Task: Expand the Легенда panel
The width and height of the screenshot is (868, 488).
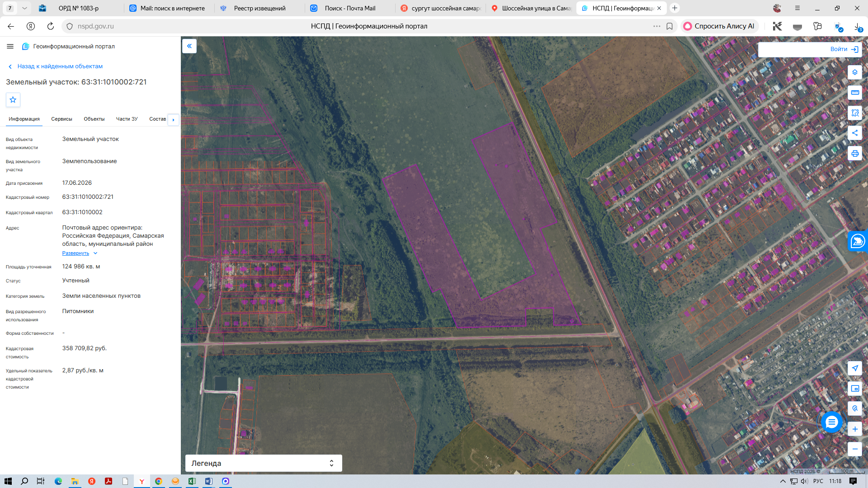Action: click(264, 463)
